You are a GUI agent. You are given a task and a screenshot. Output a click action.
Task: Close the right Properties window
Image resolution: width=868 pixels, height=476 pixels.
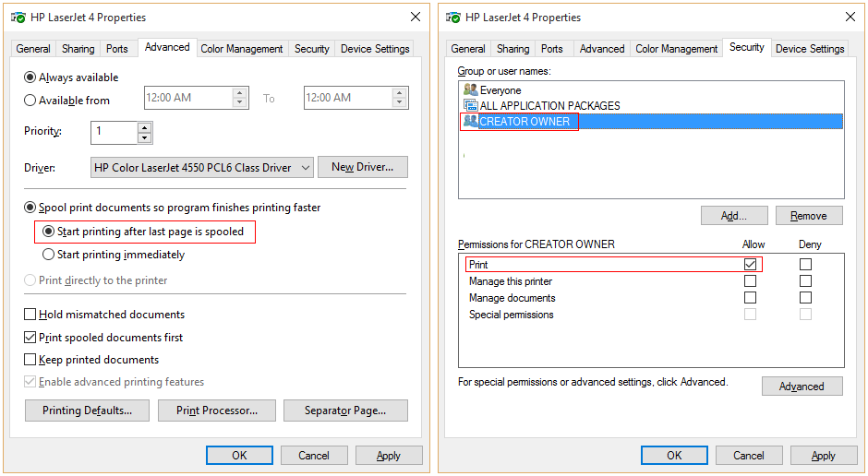click(850, 18)
